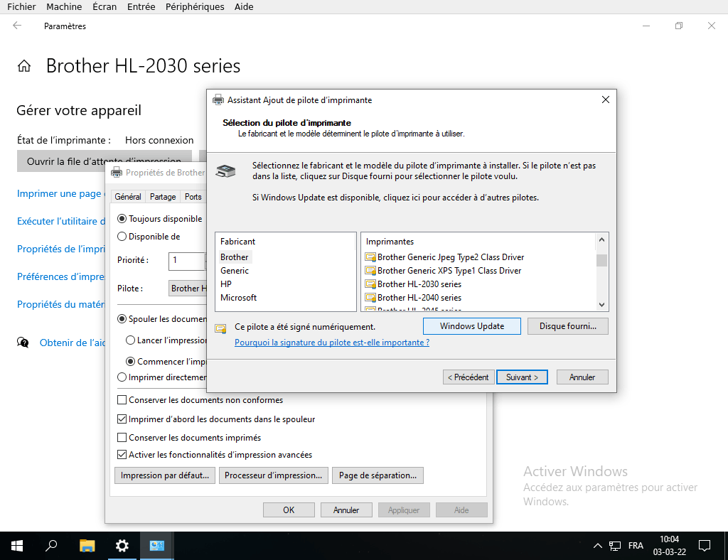Open the Fichier menu
This screenshot has height=560, width=728.
[x=21, y=6]
